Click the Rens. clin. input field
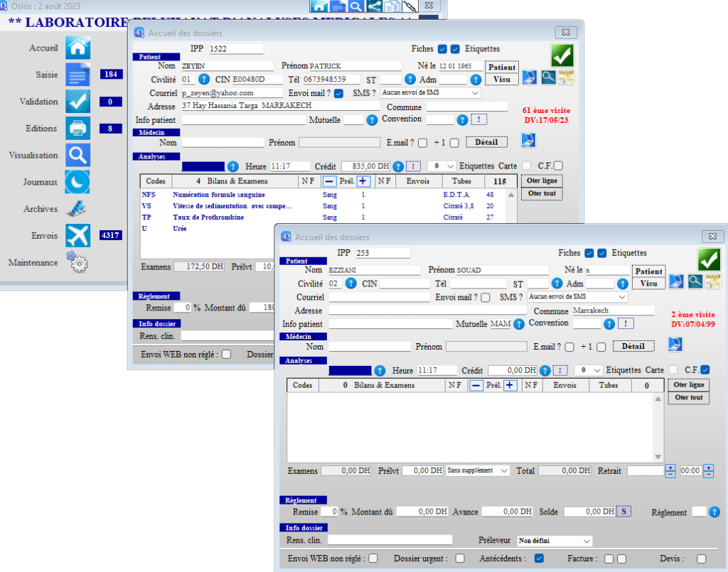 pos(390,540)
